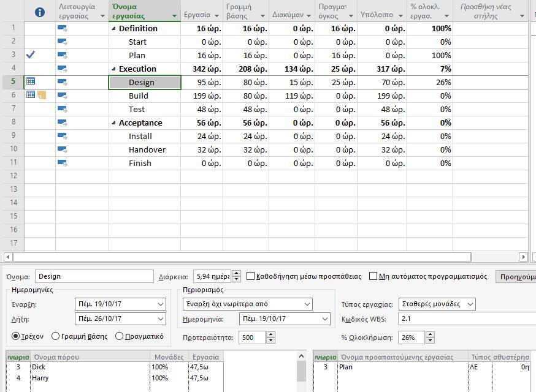Click the 119 ώρ. variance cell

point(292,96)
